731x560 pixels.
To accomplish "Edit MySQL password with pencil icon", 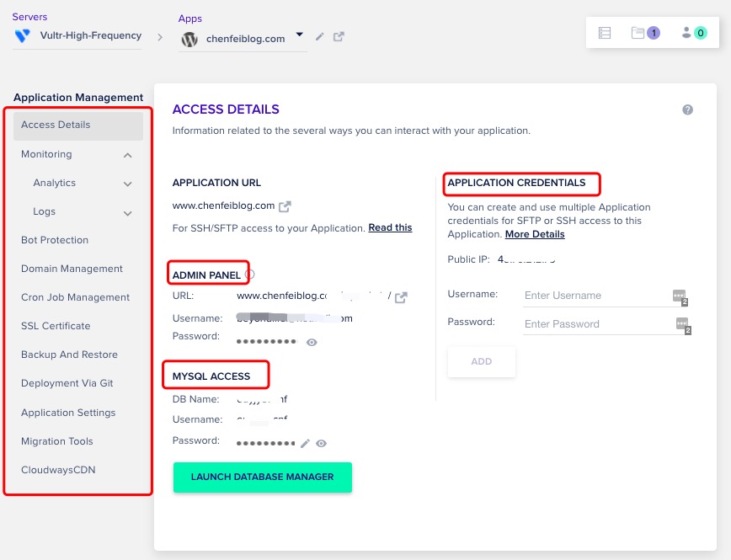I will point(305,444).
